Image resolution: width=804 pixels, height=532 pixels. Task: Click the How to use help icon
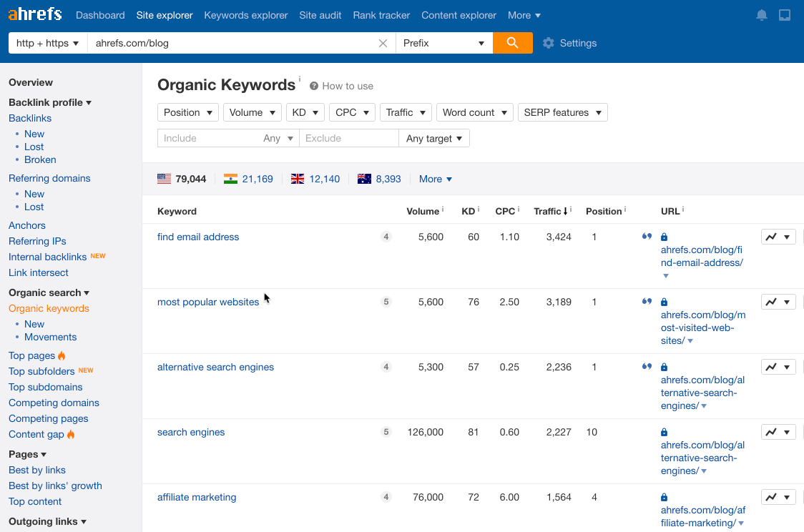[314, 86]
